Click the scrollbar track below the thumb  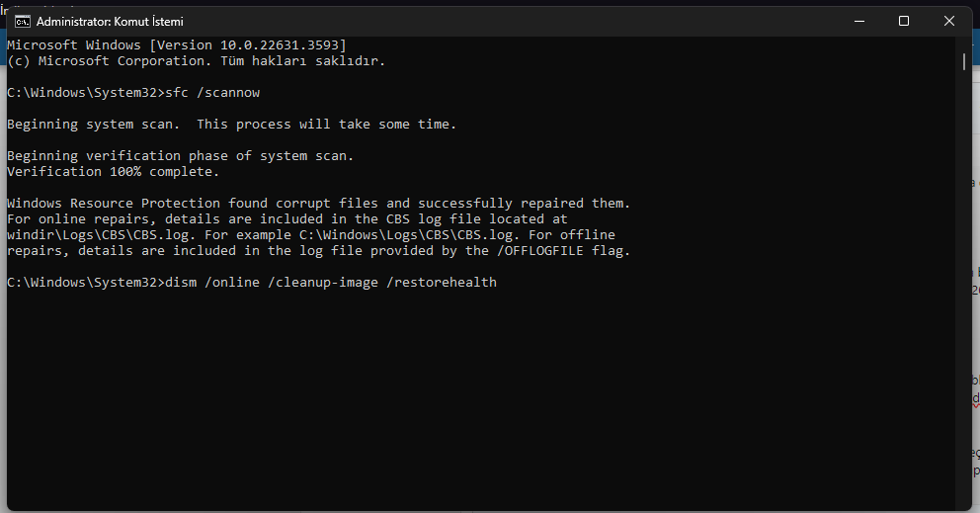[964, 288]
